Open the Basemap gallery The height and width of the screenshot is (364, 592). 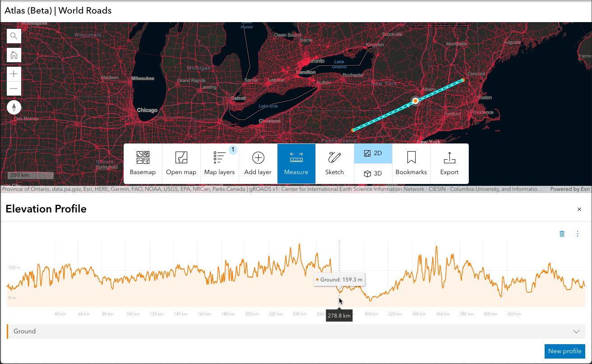[143, 164]
